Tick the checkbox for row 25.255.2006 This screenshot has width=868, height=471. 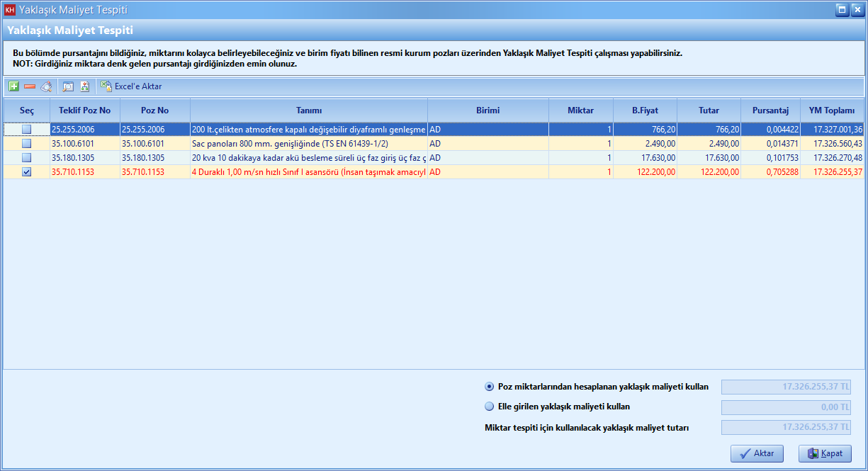tap(26, 130)
